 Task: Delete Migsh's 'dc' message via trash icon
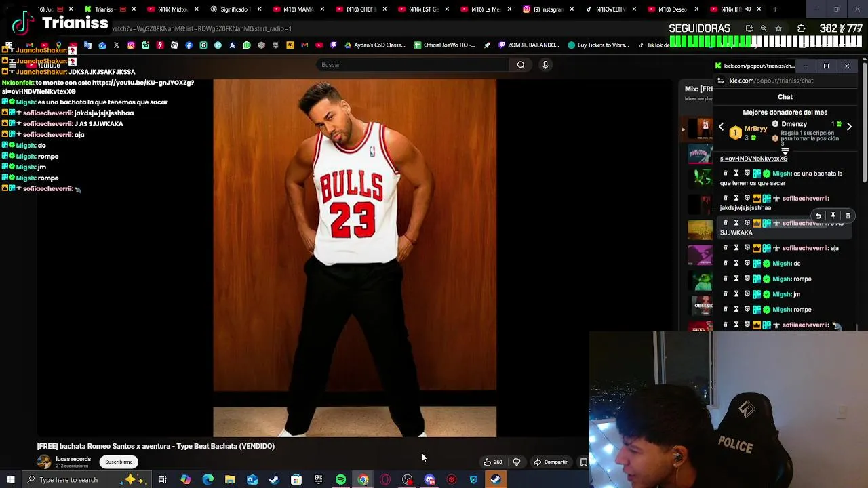[725, 264]
